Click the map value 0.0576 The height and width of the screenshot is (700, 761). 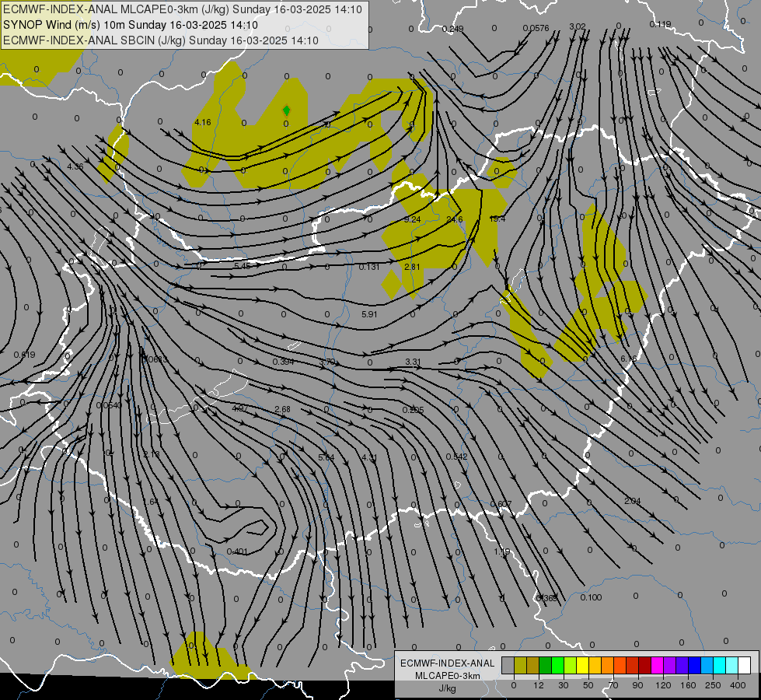click(x=536, y=28)
